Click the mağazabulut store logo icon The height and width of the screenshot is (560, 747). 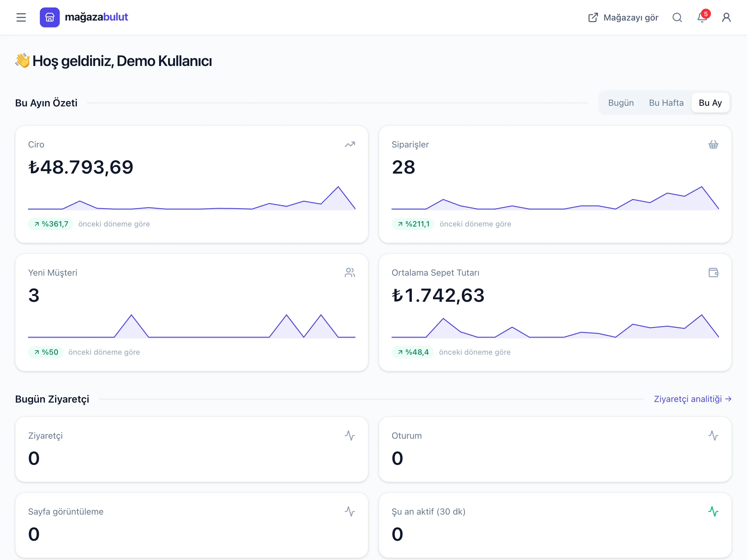[x=49, y=17]
